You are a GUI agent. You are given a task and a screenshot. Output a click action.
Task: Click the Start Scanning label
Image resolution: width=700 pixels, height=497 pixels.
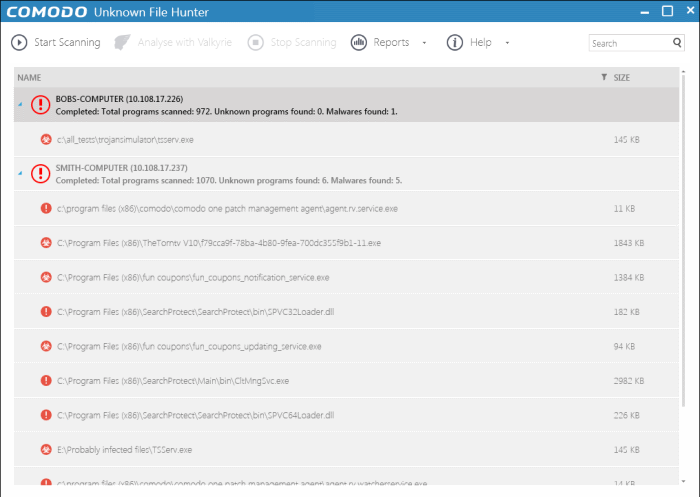pos(67,42)
